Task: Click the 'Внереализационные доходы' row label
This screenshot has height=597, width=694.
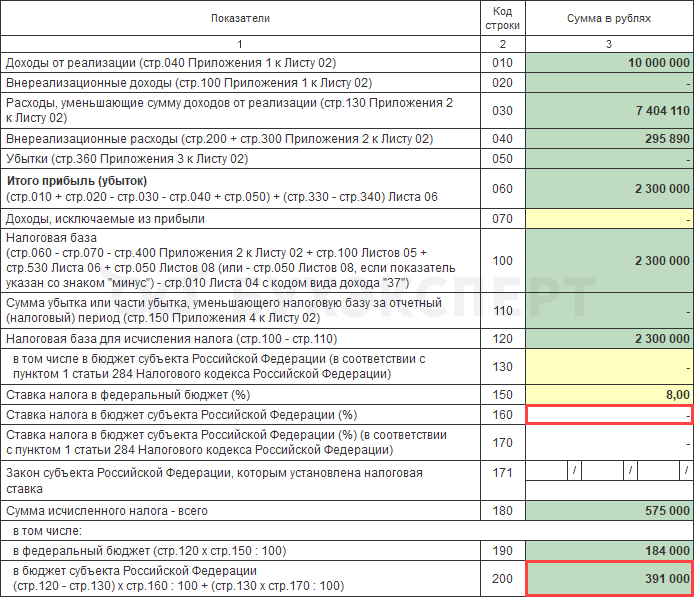Action: (189, 83)
